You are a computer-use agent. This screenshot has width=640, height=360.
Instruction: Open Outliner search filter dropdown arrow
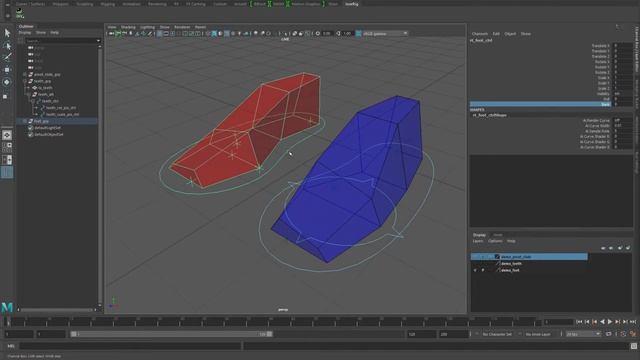98,41
